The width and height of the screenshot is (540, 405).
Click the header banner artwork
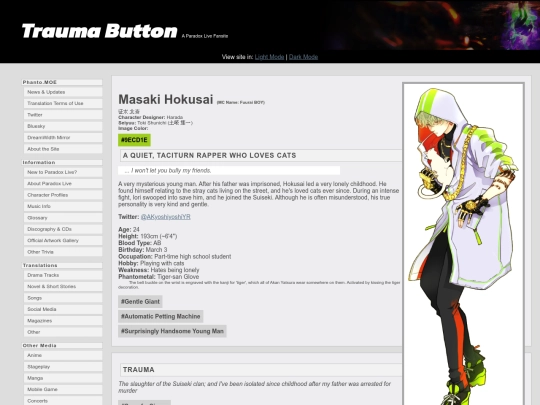pos(431,25)
